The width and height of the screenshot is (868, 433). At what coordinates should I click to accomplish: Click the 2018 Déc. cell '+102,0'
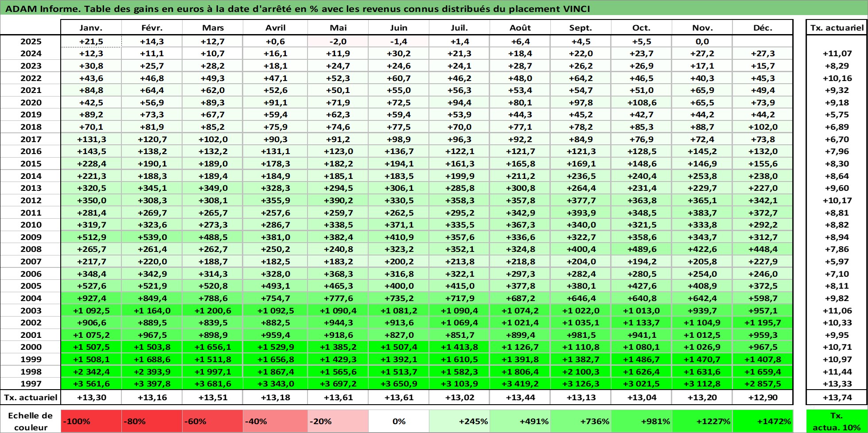click(763, 127)
